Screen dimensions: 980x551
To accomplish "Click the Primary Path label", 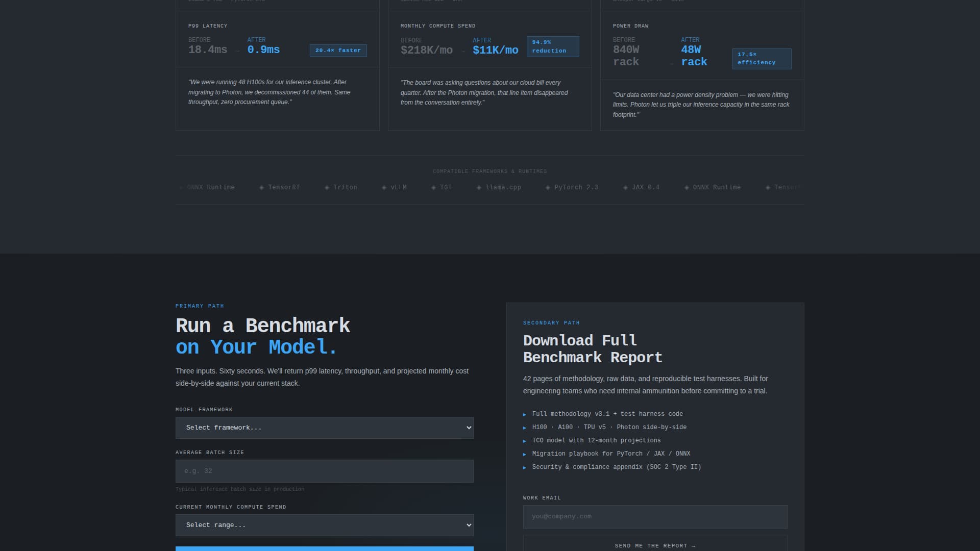I will click(200, 306).
